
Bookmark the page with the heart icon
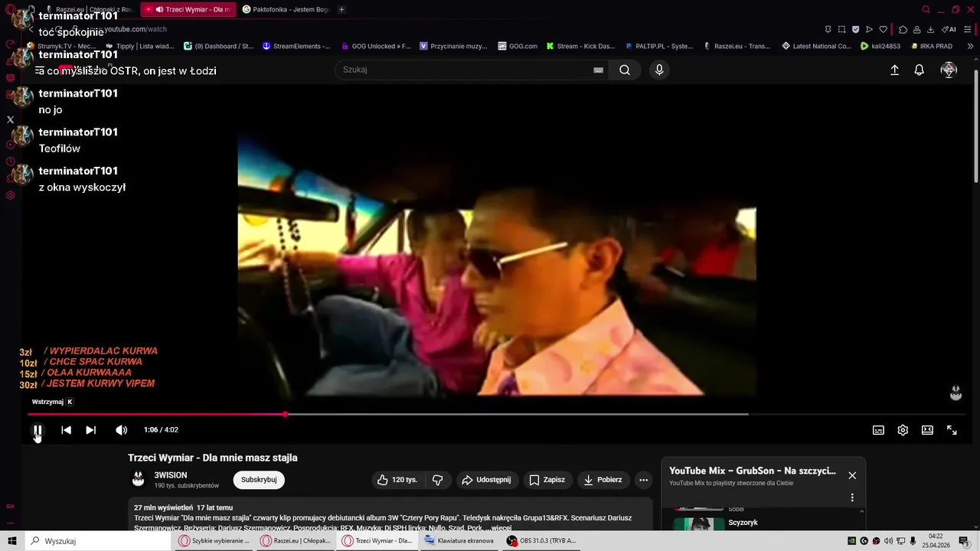click(883, 29)
